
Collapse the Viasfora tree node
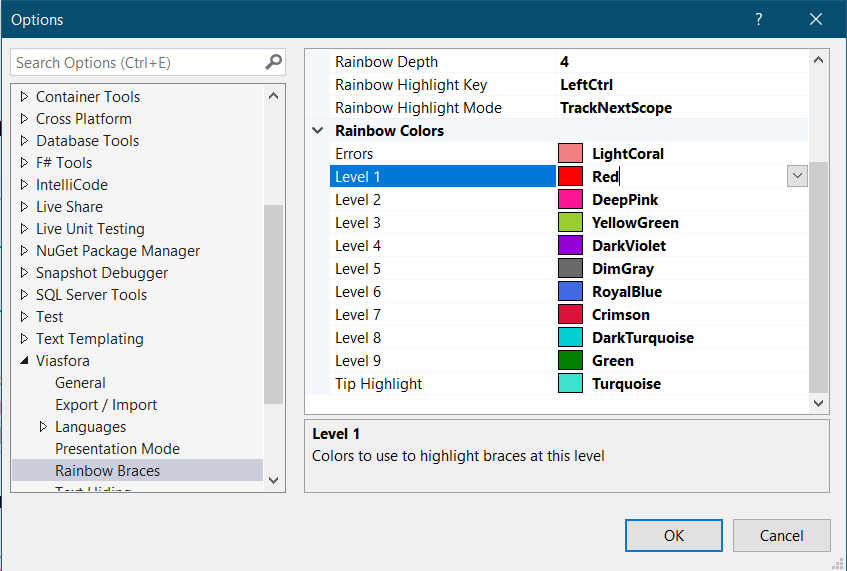(24, 361)
